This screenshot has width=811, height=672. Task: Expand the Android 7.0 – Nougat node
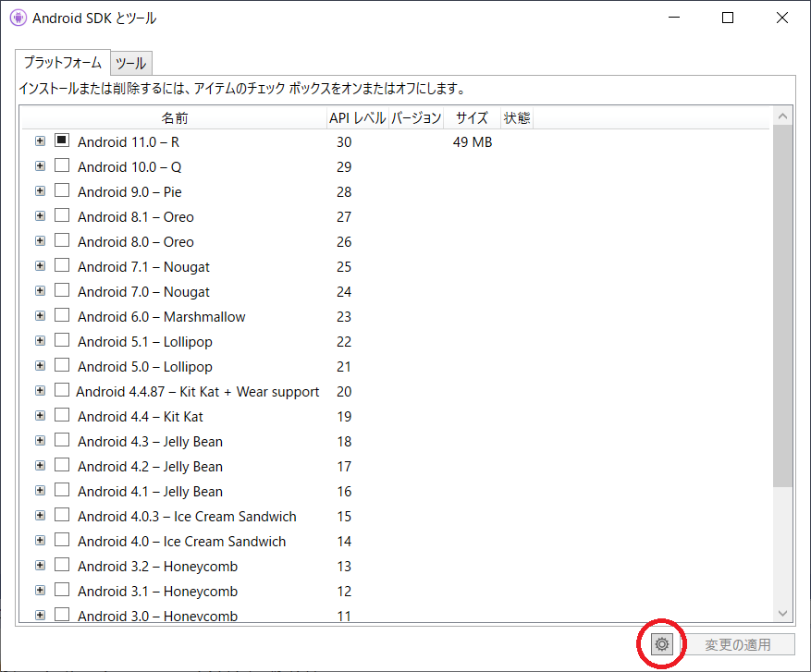40,290
